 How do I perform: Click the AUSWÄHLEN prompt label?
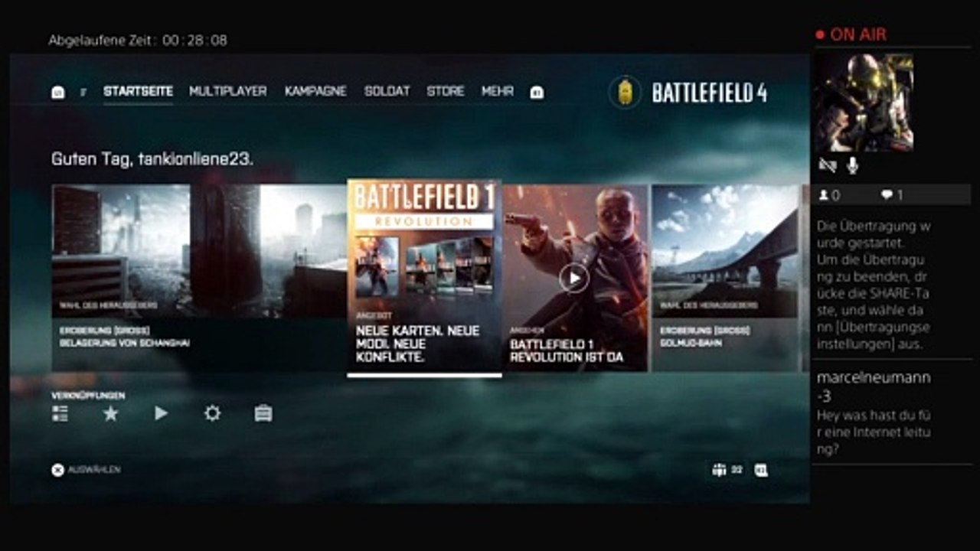coord(94,470)
